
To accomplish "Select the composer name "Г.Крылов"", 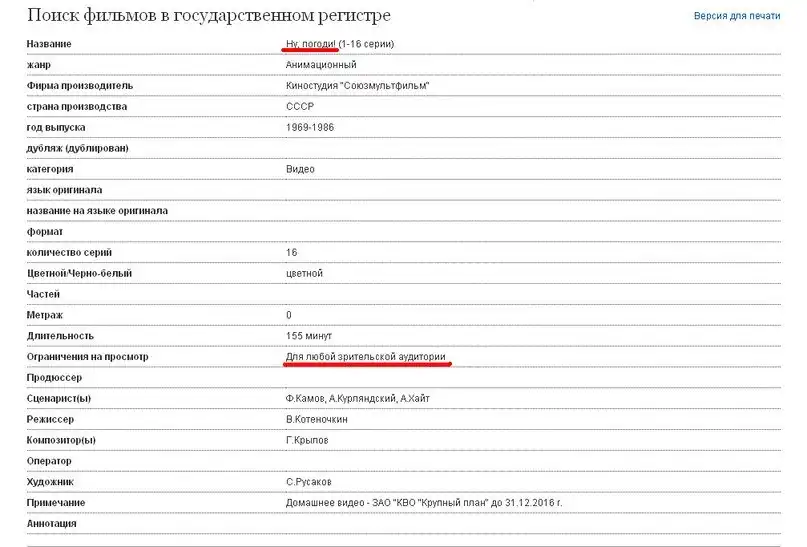I will (x=308, y=440).
